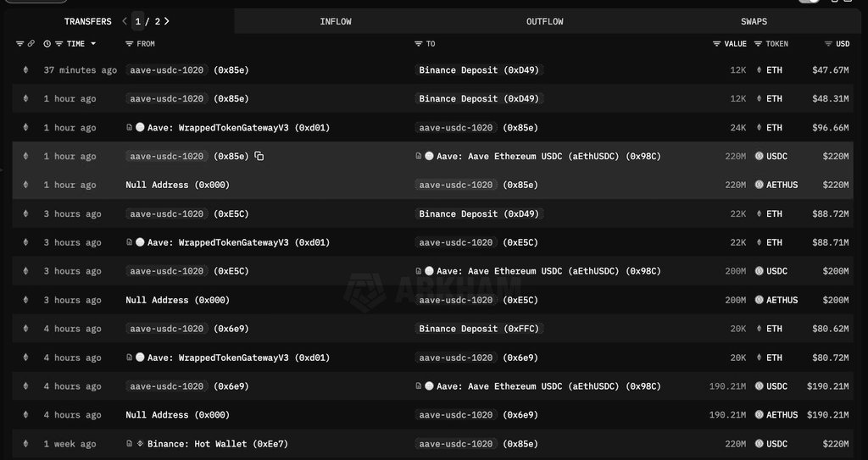868x460 pixels.
Task: Open Null Address (0x000) in $220M AETHUS row
Action: tap(178, 185)
